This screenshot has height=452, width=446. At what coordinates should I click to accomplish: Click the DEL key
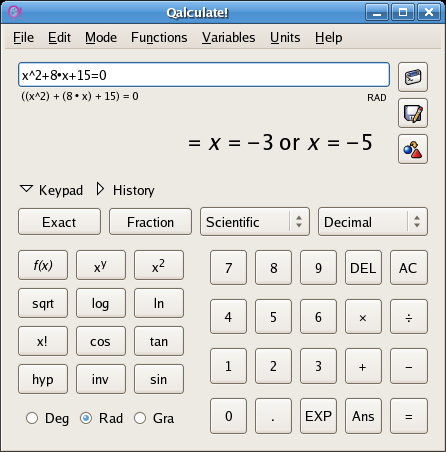[x=363, y=268]
